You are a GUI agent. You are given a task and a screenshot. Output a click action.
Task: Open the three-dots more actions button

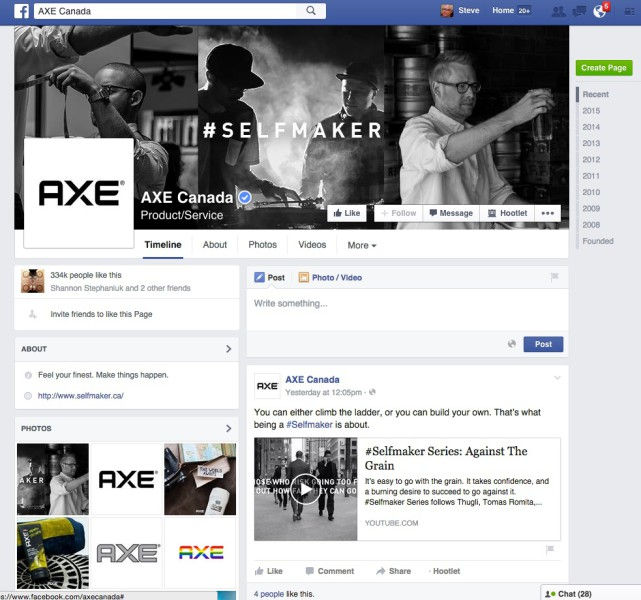pos(547,213)
